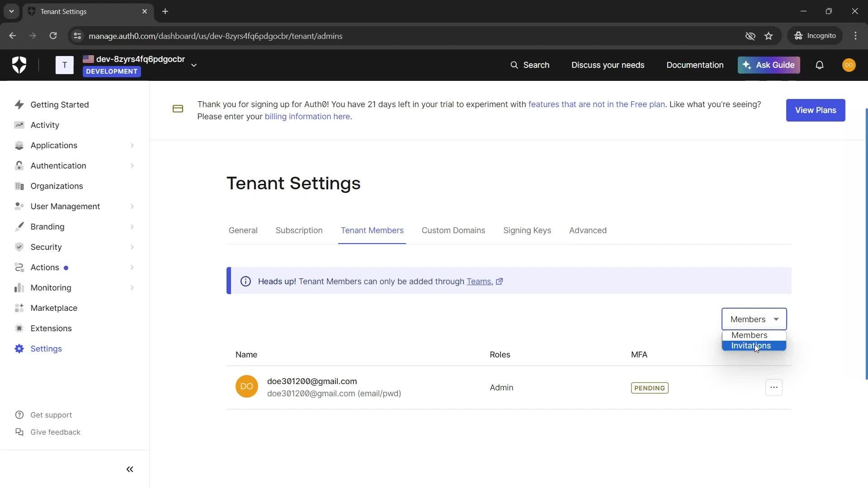Open the Ask Guide assistant
868x488 pixels.
click(769, 65)
